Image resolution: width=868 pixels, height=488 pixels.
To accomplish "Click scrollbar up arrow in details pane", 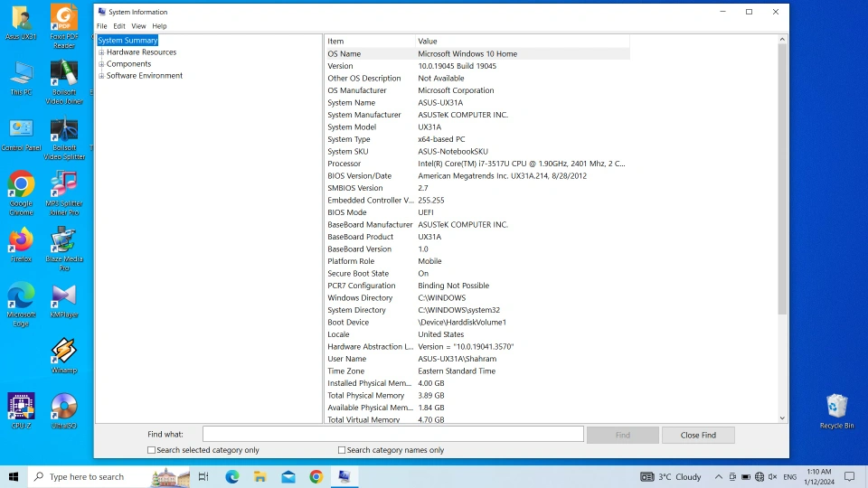I will tap(782, 39).
